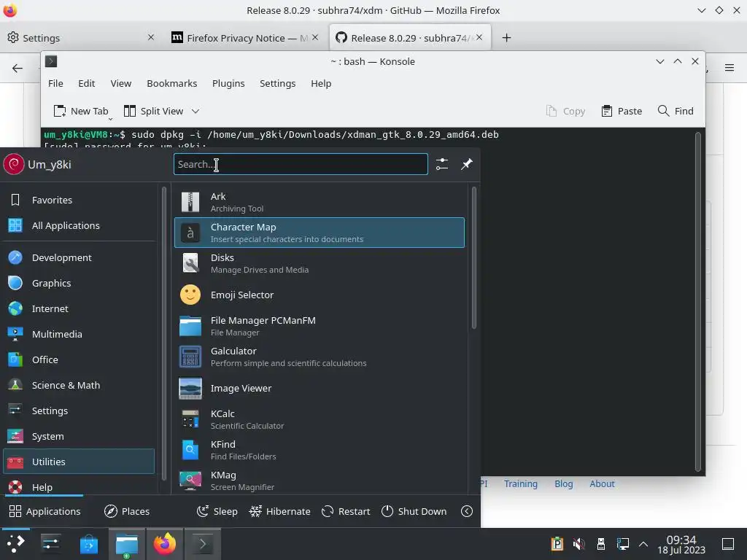The width and height of the screenshot is (747, 560).
Task: Click About link on GitHub page
Action: 602,484
